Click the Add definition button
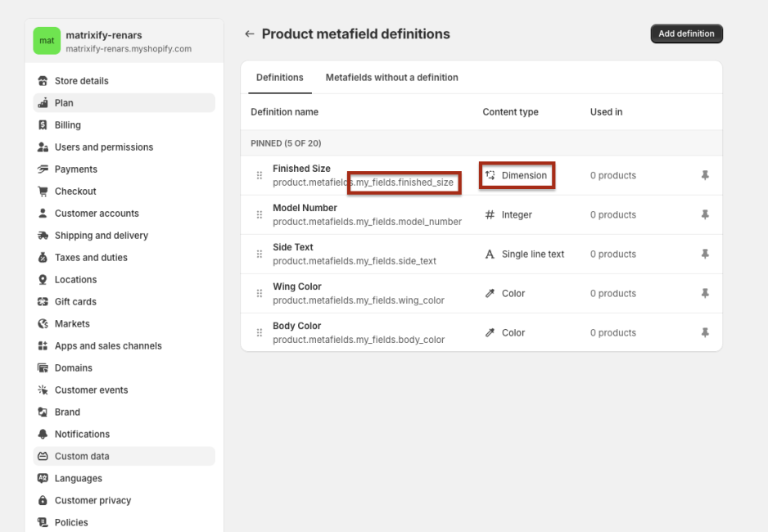 [x=686, y=34]
